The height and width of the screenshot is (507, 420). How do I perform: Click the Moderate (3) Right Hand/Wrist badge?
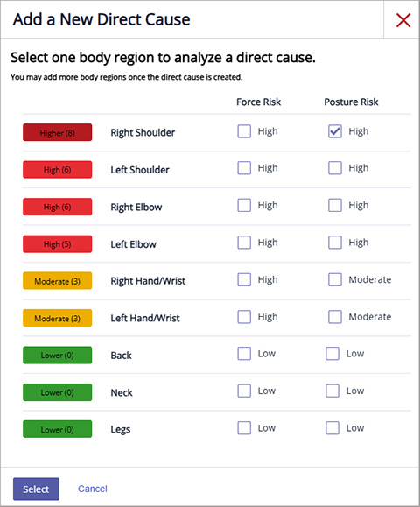(x=57, y=281)
